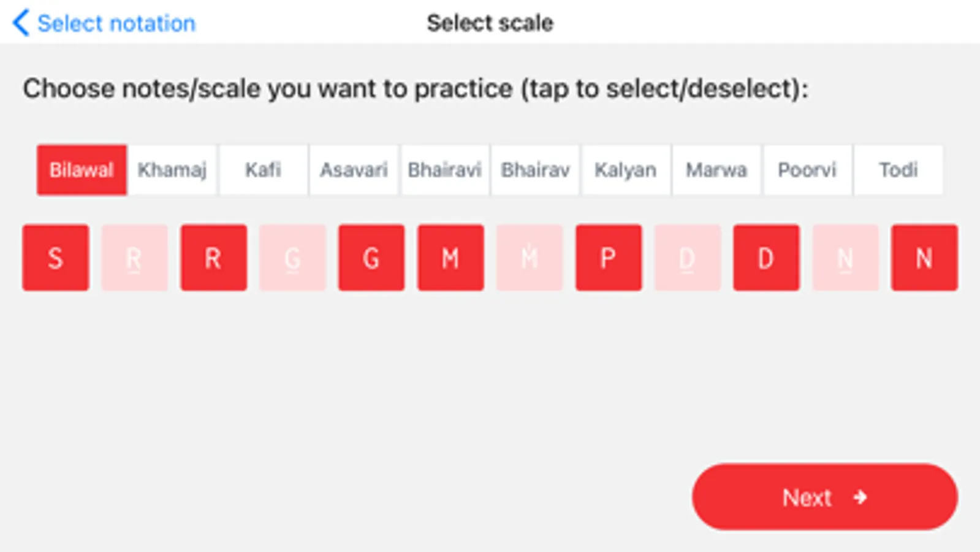The width and height of the screenshot is (980, 552).
Task: Pick the Poorvi scale
Action: (x=807, y=170)
